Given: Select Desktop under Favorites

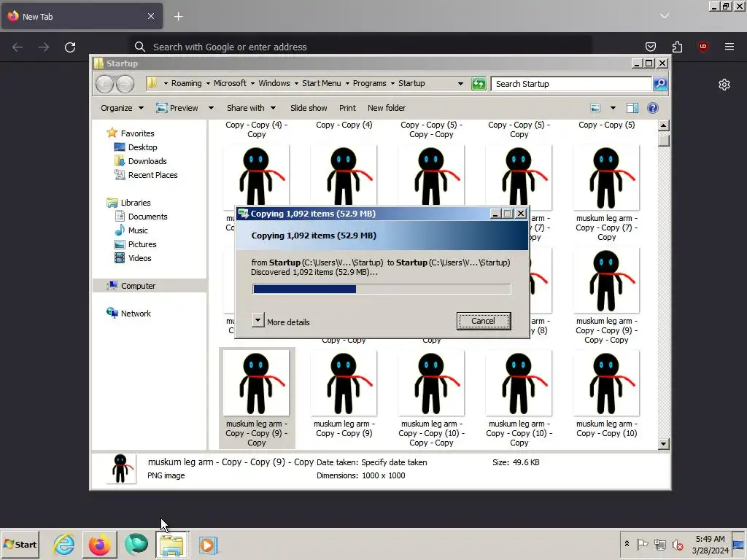Looking at the screenshot, I should 142,147.
